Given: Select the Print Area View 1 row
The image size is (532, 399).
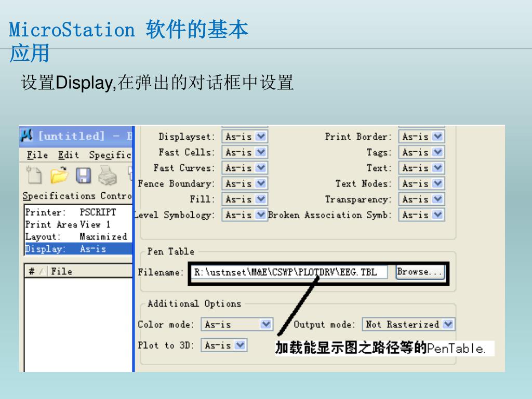Looking at the screenshot, I should point(78,224).
